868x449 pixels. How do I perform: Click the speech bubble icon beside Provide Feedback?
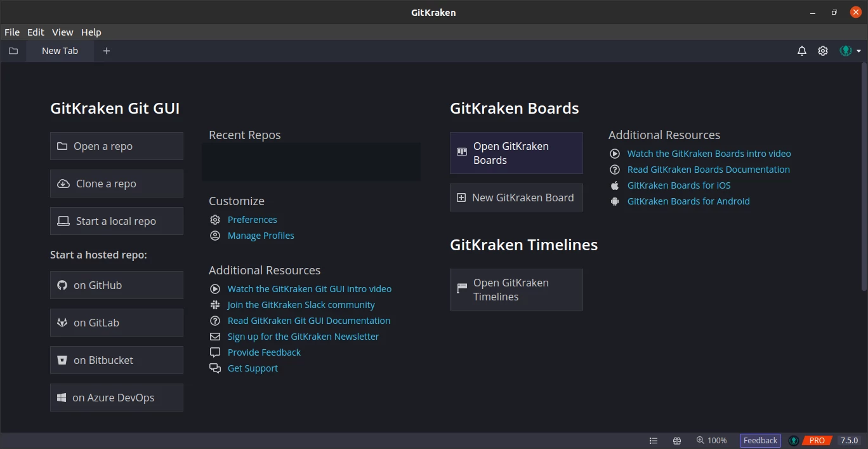coord(215,352)
